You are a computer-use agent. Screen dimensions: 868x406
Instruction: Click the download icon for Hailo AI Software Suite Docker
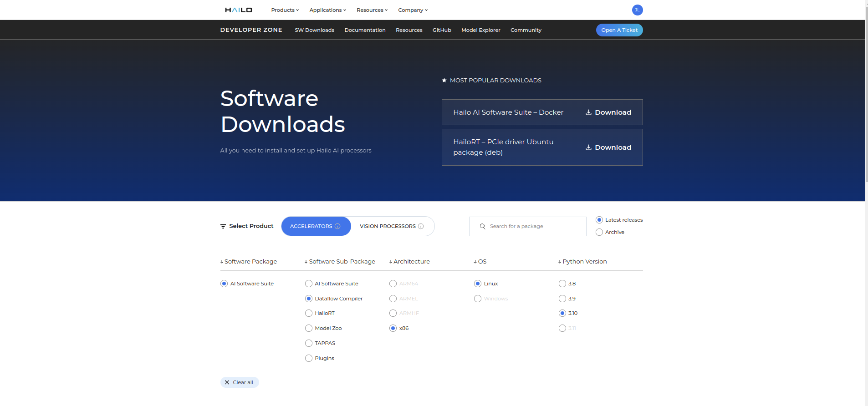[x=588, y=112]
